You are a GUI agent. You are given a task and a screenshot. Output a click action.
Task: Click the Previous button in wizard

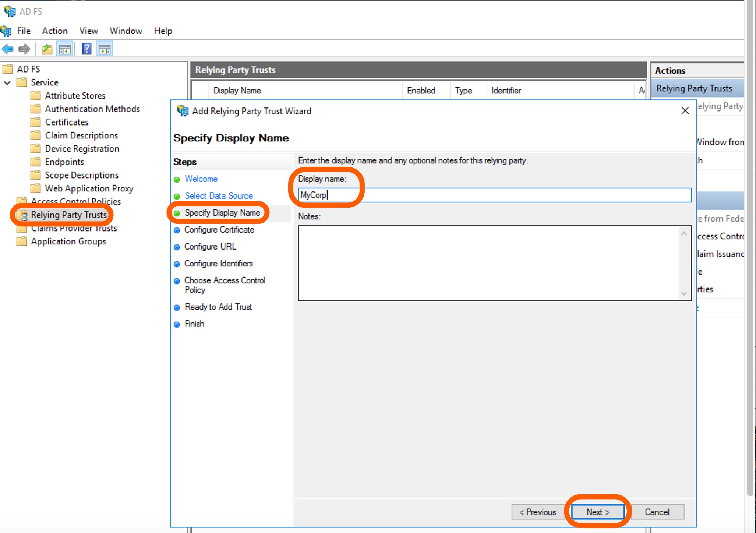(538, 512)
